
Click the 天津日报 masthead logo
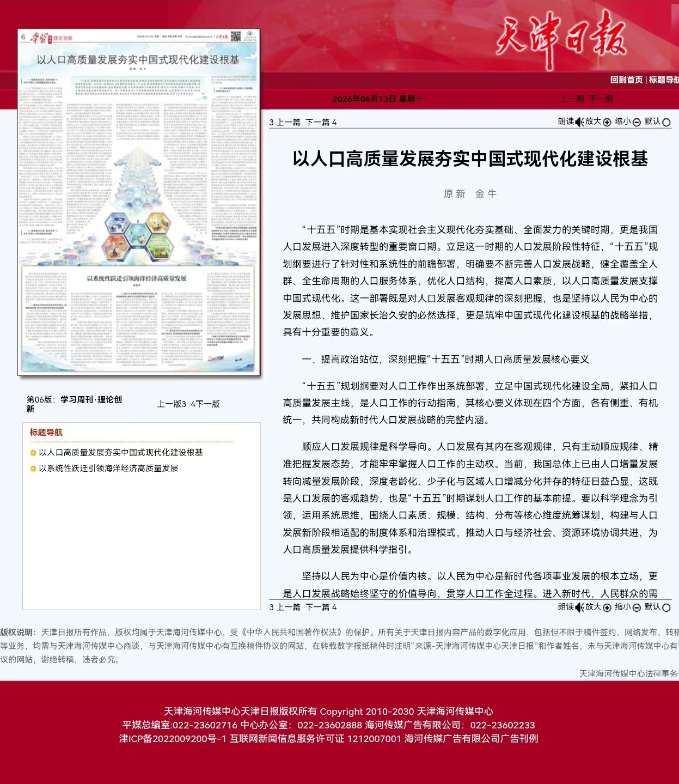coord(561,37)
